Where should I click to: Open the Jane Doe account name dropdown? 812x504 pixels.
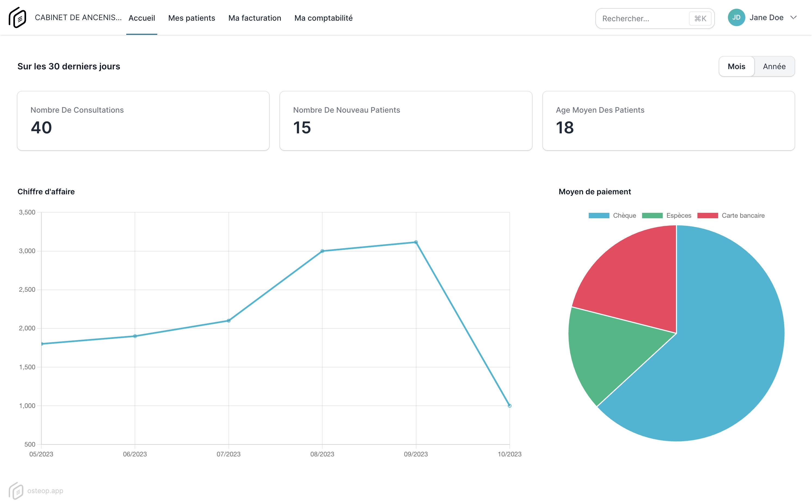pos(766,18)
